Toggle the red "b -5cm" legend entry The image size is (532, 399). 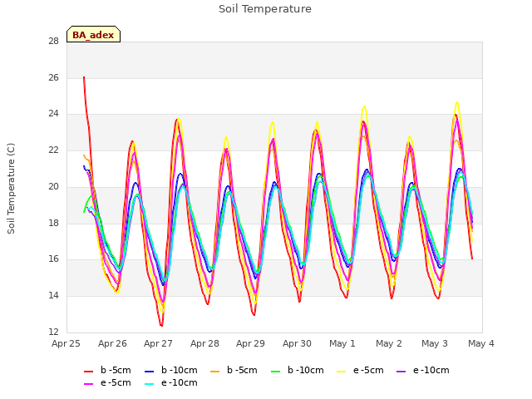click(107, 370)
